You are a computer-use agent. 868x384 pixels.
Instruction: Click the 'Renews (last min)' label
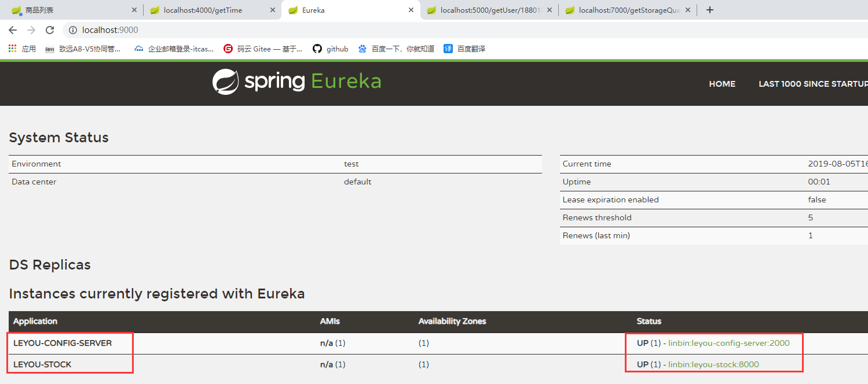tap(596, 235)
